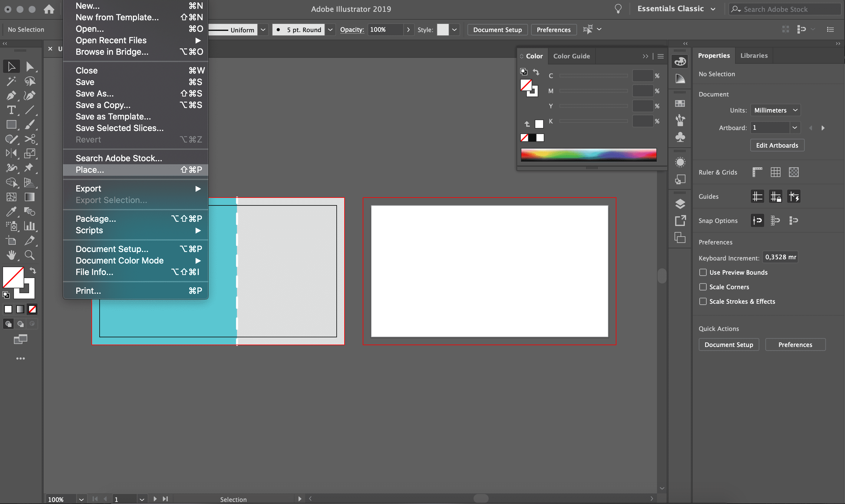Enable Use Preview Bounds checkbox
Viewport: 845px width, 504px height.
click(703, 272)
